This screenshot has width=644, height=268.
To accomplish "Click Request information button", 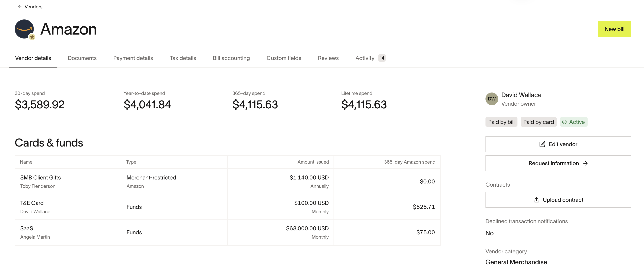I will point(558,163).
